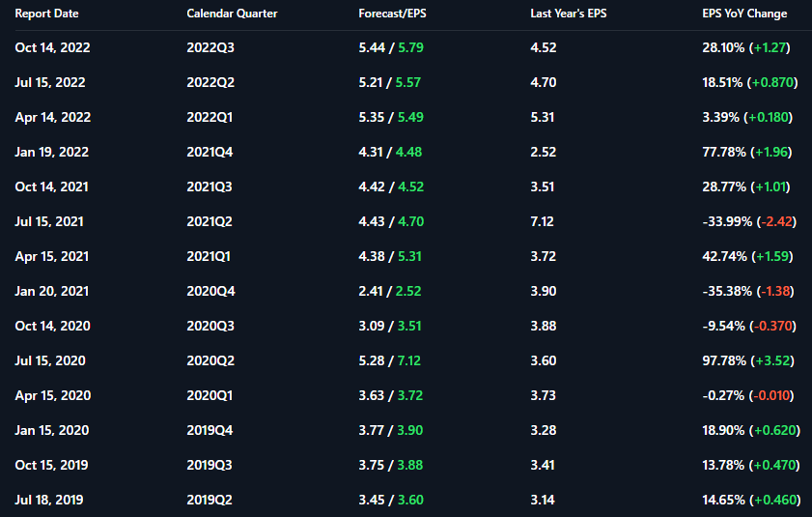Select the Jan 19, 2022 report date
812x517 pixels.
point(52,152)
